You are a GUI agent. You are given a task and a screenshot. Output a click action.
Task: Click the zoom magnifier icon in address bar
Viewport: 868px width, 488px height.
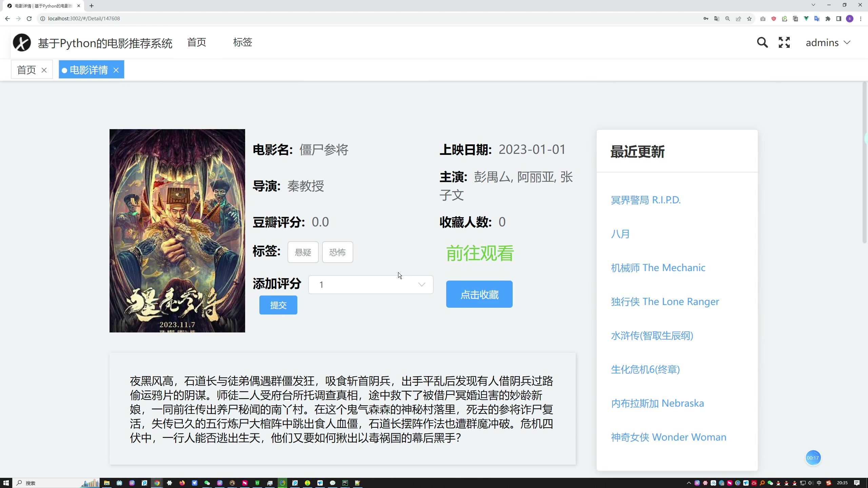click(x=728, y=19)
